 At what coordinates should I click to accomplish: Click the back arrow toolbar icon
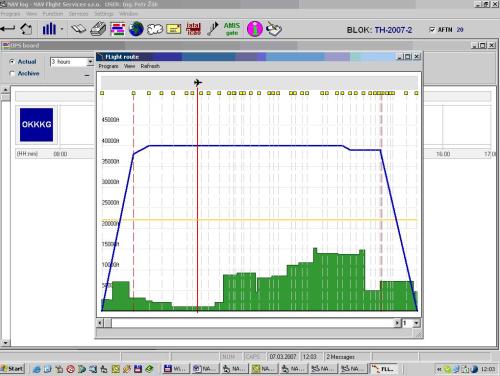point(8,29)
